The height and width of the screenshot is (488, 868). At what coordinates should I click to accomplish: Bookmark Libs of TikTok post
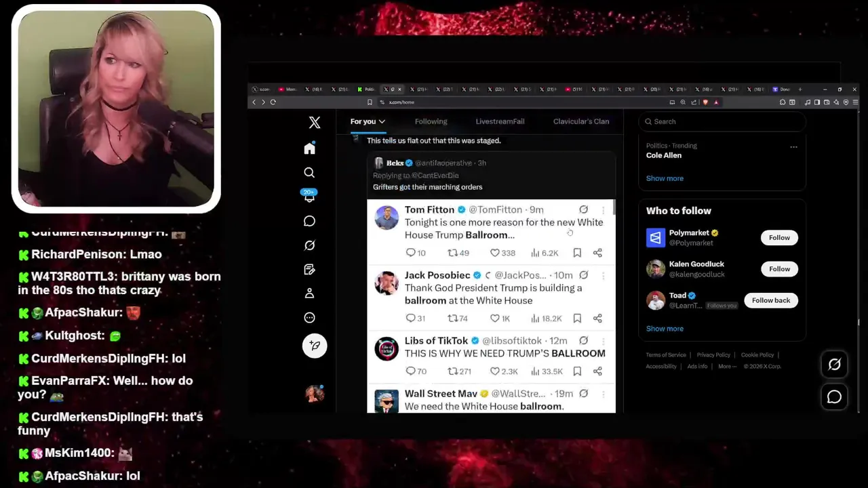point(577,371)
